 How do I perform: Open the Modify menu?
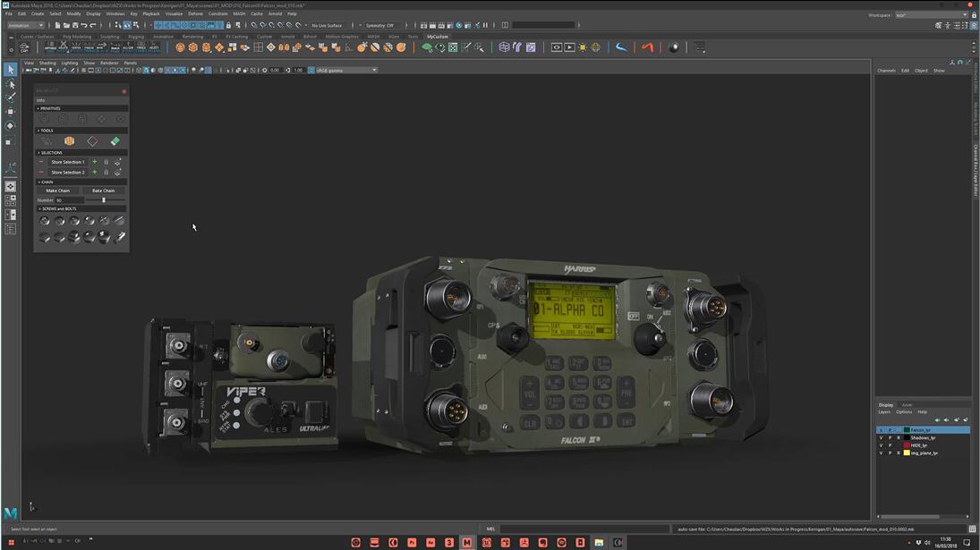coord(73,13)
